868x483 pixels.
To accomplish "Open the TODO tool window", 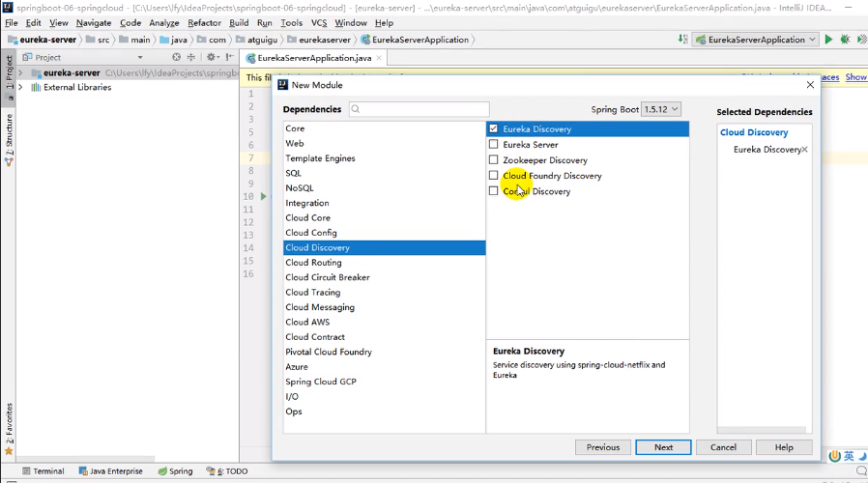I will (x=227, y=470).
